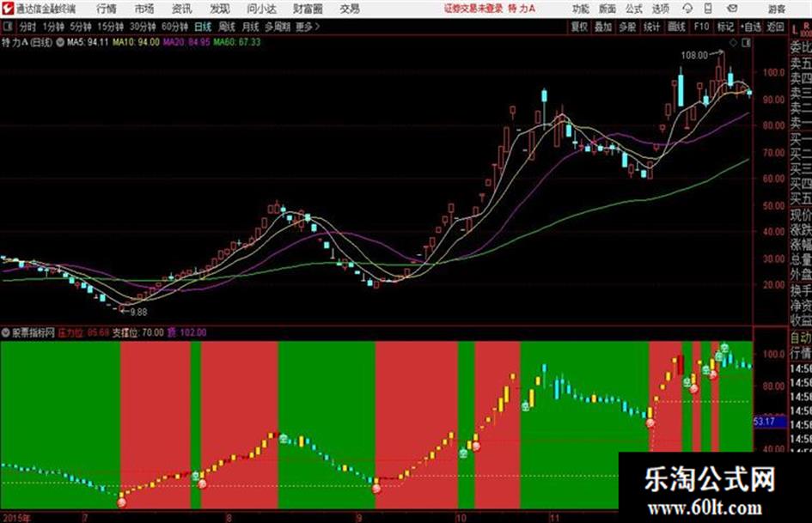Click the MA20 purple value label
The height and width of the screenshot is (523, 812).
(186, 42)
